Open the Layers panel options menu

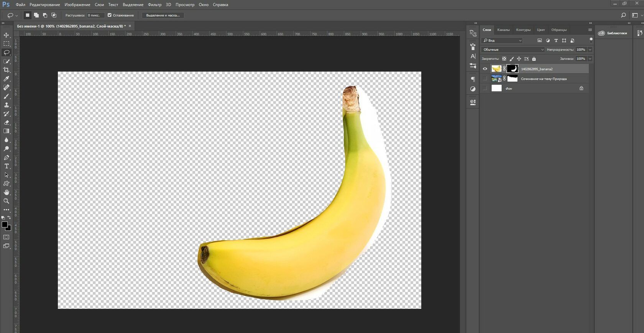tap(590, 30)
